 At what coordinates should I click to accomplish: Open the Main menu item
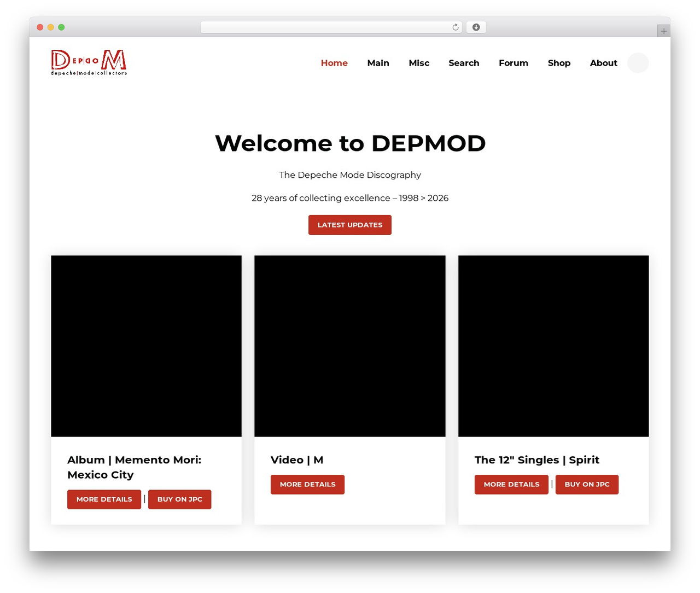pos(378,63)
